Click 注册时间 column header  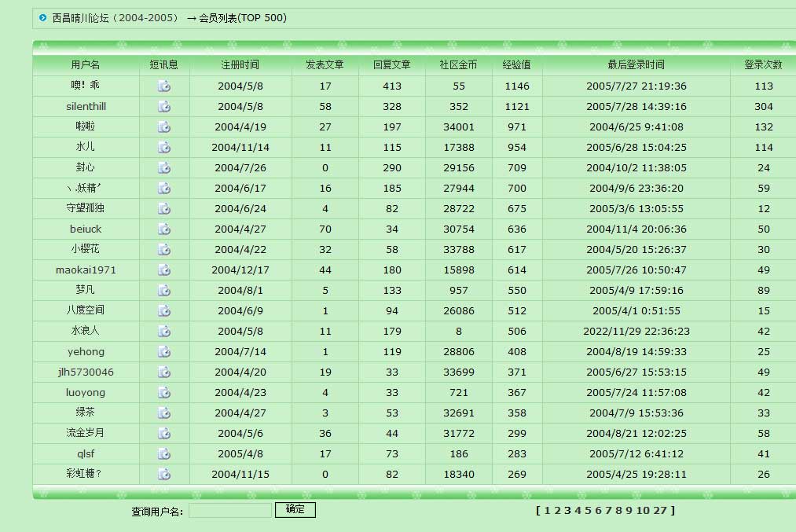point(240,65)
